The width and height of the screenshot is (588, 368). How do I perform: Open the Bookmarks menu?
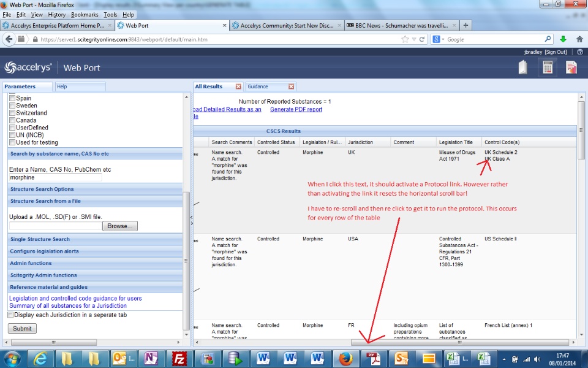click(x=85, y=15)
